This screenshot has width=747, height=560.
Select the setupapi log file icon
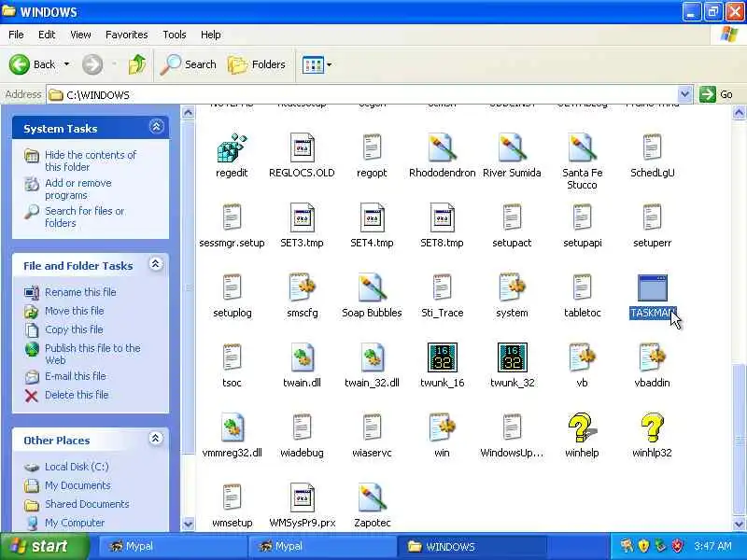(x=582, y=217)
